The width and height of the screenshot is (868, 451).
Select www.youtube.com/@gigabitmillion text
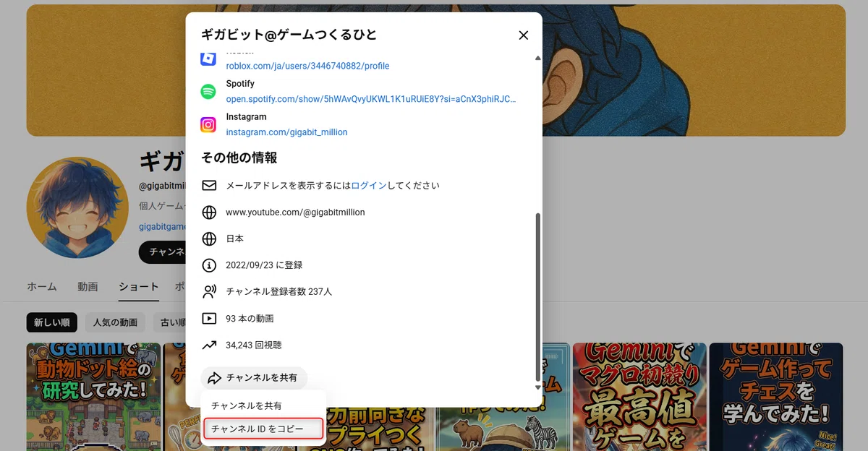(295, 212)
